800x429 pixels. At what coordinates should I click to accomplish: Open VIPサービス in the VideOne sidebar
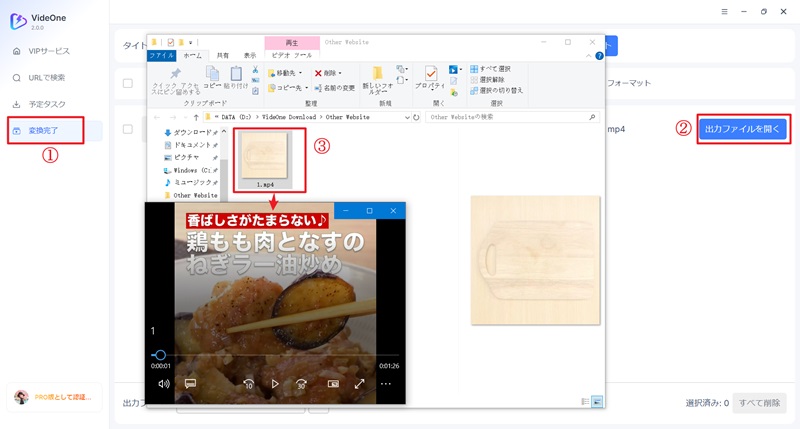tap(48, 51)
